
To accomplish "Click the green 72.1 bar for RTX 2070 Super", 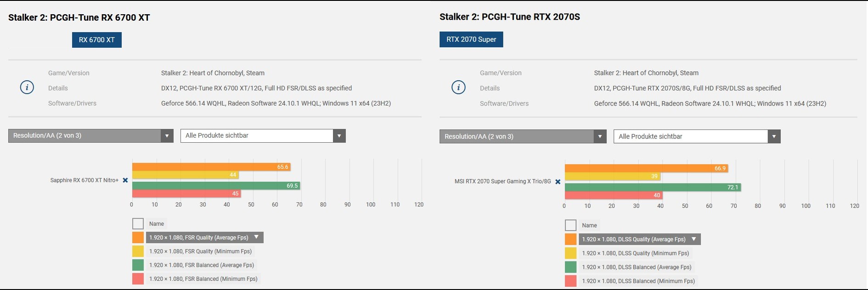I will click(x=653, y=187).
